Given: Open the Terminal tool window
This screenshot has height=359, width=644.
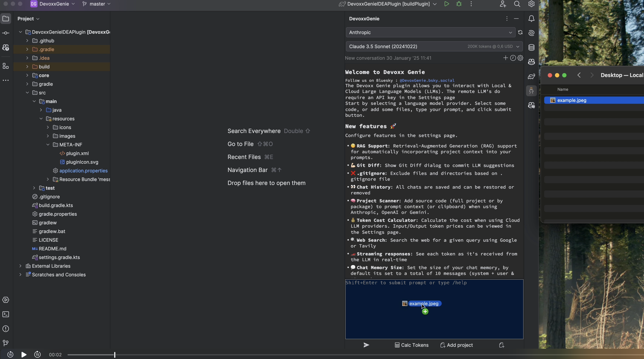Looking at the screenshot, I should 6,314.
